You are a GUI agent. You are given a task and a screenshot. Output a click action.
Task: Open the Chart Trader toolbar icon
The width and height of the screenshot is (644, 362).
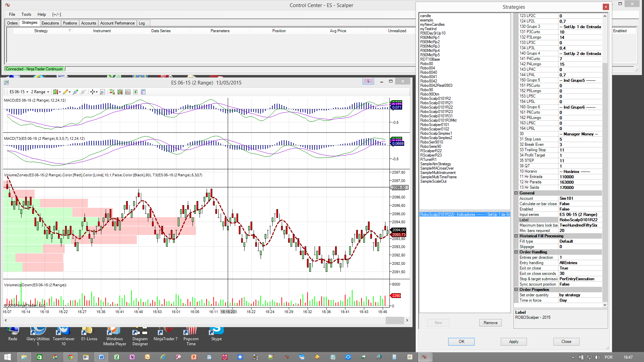tap(112, 92)
